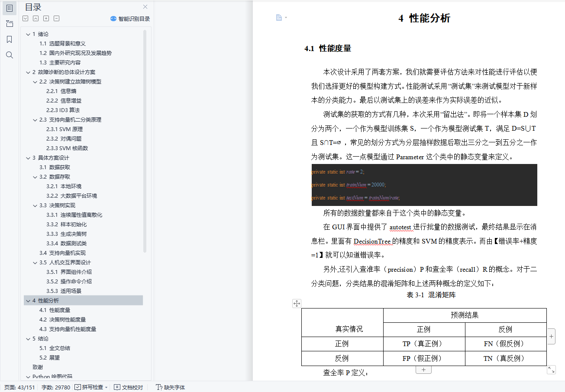Add a row with the table's bottom plus button
Image resolution: width=565 pixels, height=392 pixels.
[423, 370]
